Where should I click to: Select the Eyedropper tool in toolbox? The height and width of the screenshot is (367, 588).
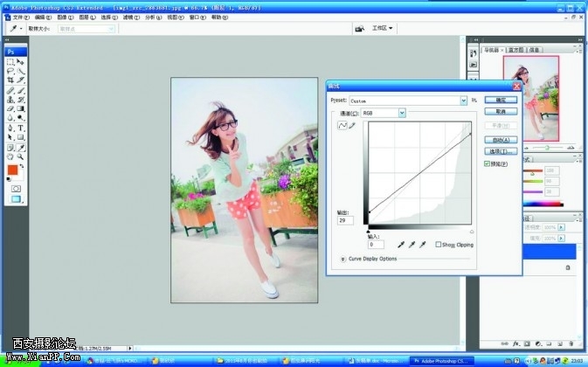[21, 148]
